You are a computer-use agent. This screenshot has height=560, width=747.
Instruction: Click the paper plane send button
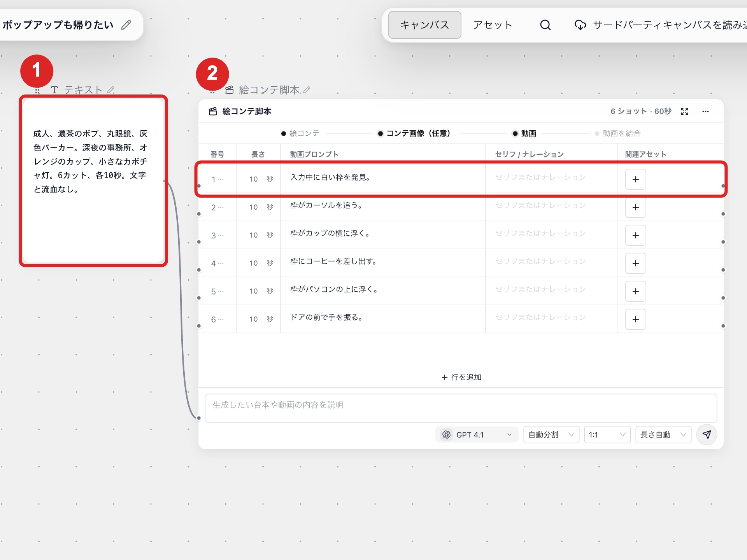[707, 434]
